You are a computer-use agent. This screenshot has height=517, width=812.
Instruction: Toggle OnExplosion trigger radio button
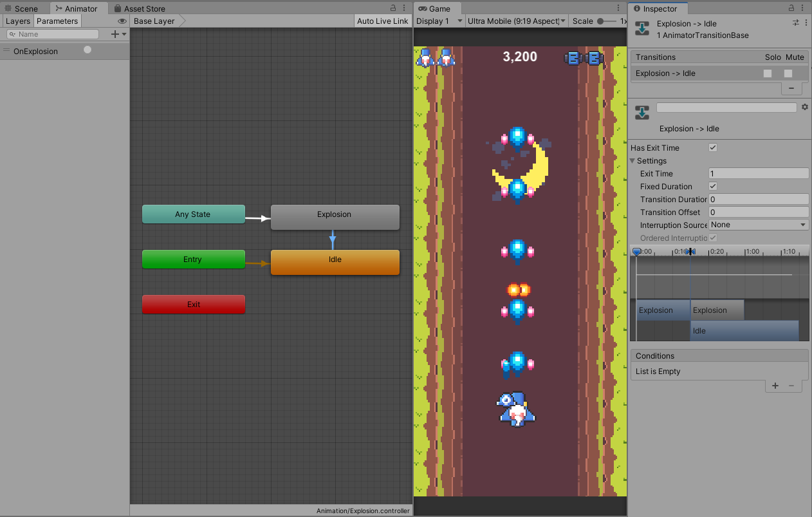click(88, 50)
